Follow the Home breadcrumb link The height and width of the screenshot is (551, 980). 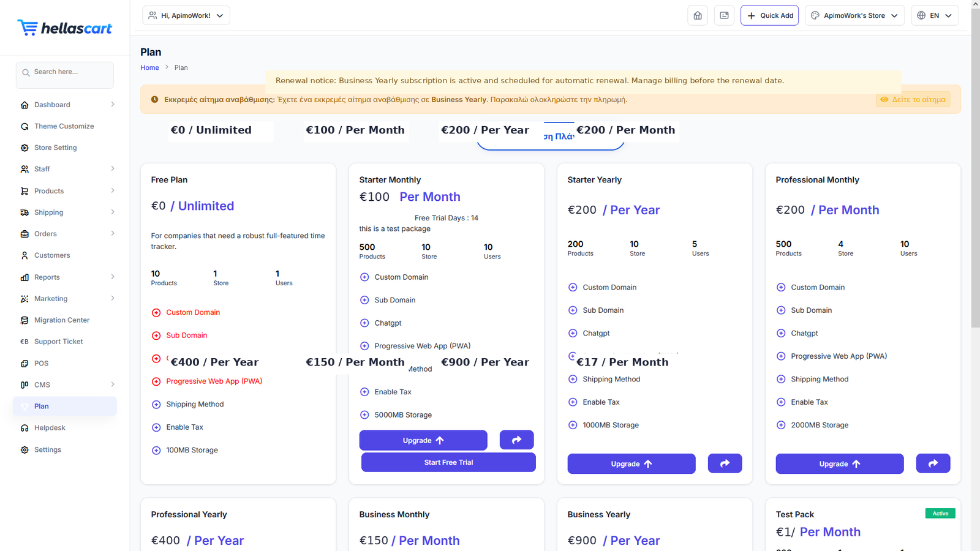coord(149,68)
